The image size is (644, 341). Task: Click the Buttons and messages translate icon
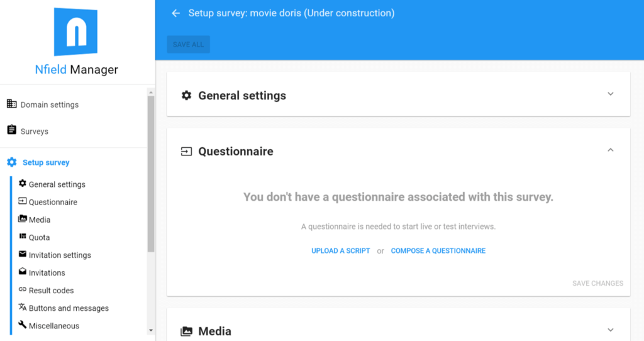click(23, 307)
